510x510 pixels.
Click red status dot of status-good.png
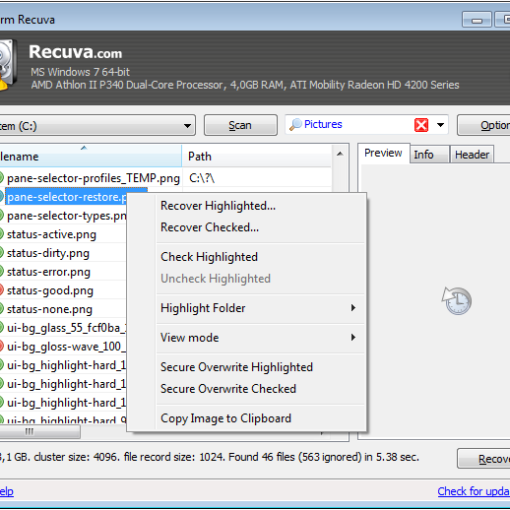1,290
